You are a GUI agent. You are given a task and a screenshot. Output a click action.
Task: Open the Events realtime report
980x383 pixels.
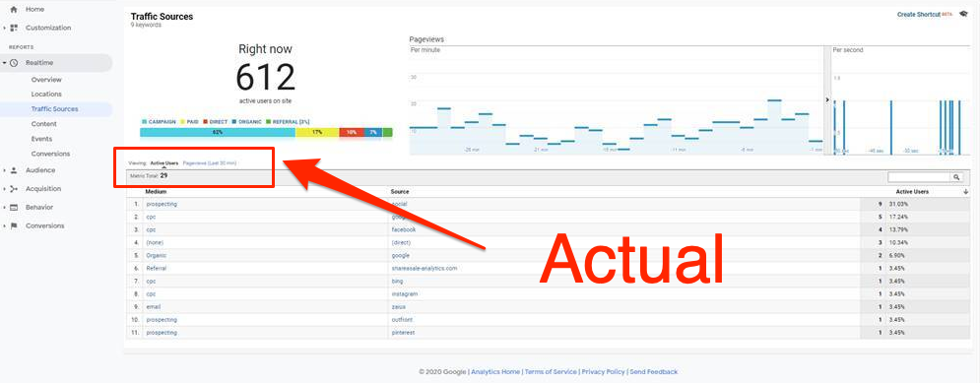(42, 139)
